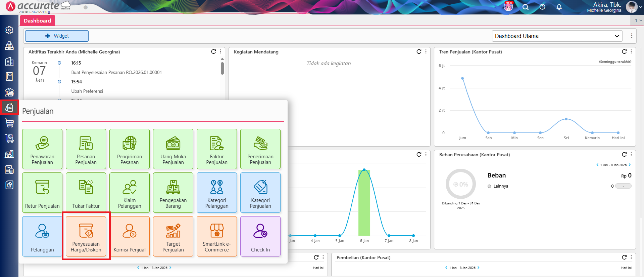Open Faktur Penjualan tile
Image resolution: width=644 pixels, height=277 pixels.
217,149
